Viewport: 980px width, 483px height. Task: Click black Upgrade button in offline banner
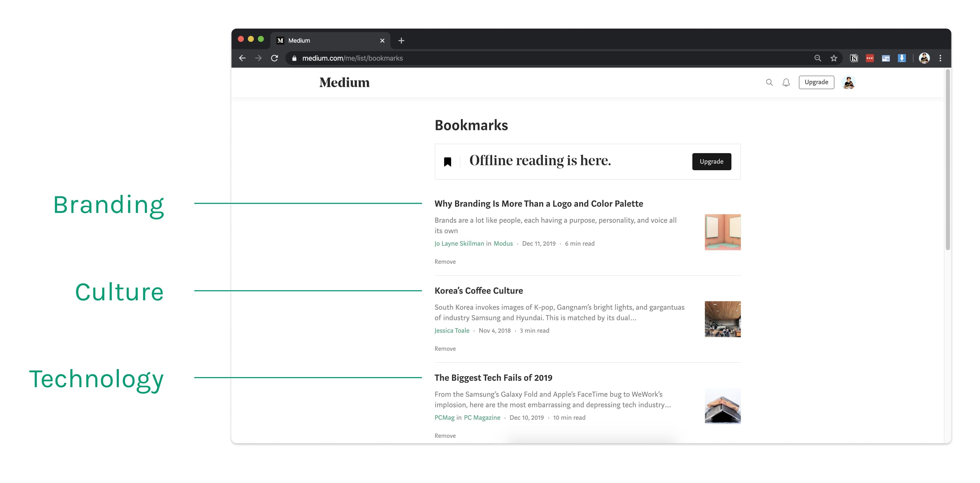(x=711, y=161)
